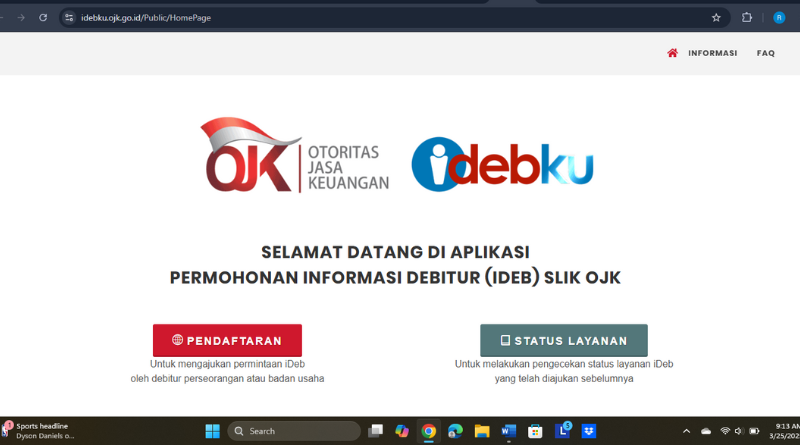The height and width of the screenshot is (445, 800).
Task: View site information icon in address bar
Action: pyautogui.click(x=69, y=17)
